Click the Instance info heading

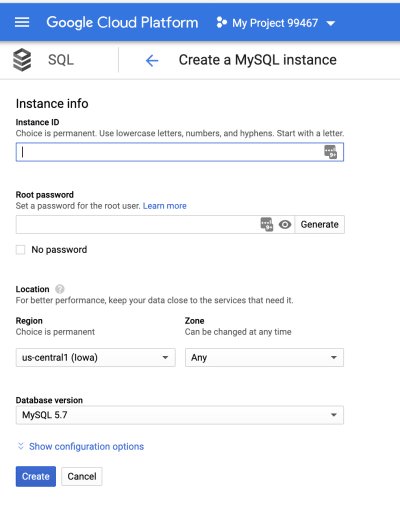[52, 104]
